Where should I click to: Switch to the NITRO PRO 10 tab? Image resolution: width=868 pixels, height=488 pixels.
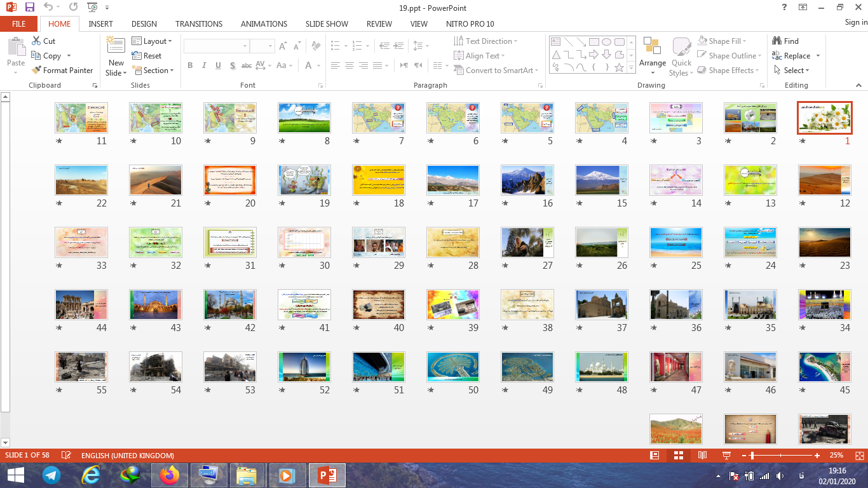tap(471, 24)
